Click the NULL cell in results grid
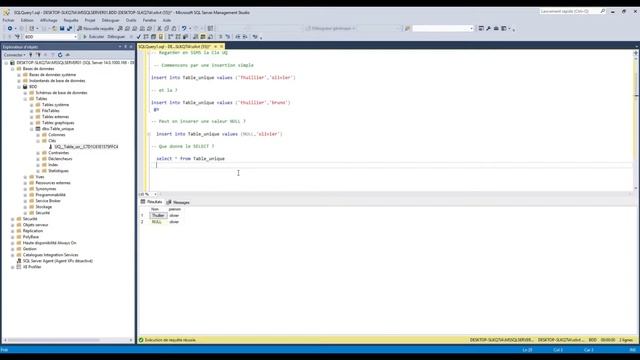 (x=158, y=222)
